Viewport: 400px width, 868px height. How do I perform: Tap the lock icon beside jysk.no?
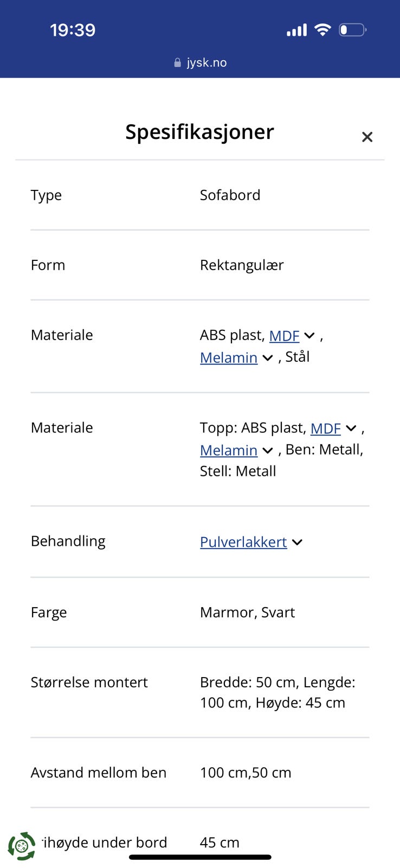[x=177, y=63]
